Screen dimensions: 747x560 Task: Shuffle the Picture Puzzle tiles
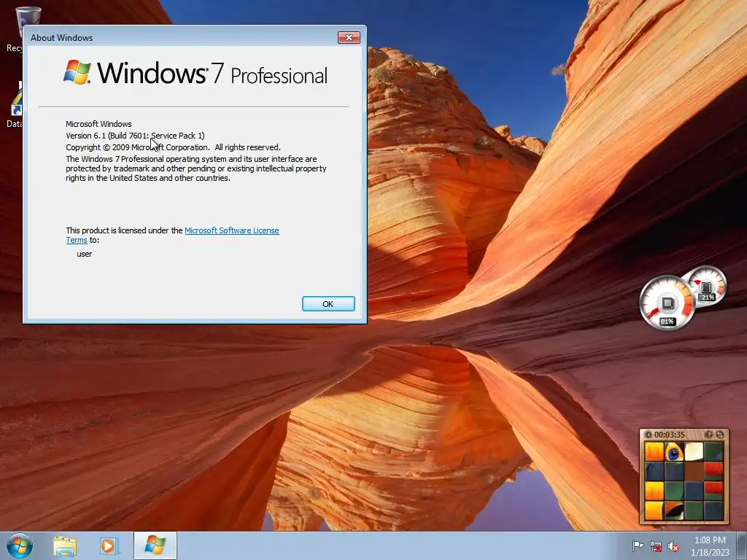tap(720, 435)
